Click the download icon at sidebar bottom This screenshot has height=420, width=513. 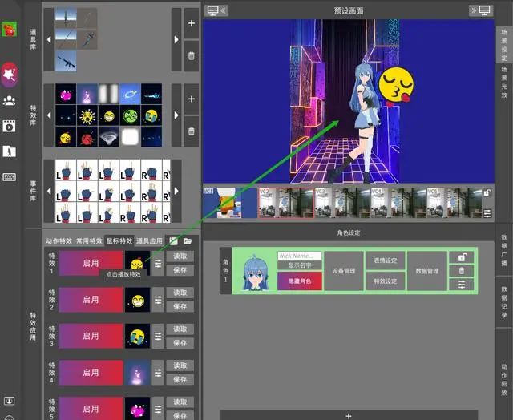[9, 401]
